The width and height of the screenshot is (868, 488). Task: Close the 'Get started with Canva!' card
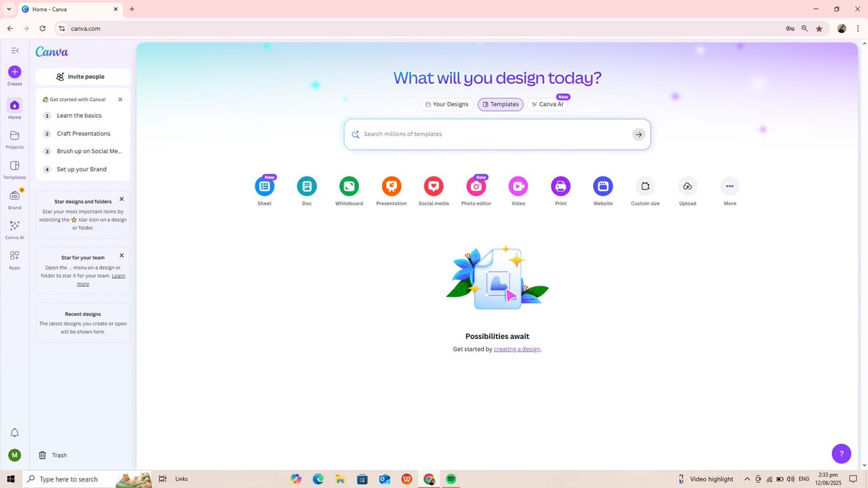click(x=120, y=100)
